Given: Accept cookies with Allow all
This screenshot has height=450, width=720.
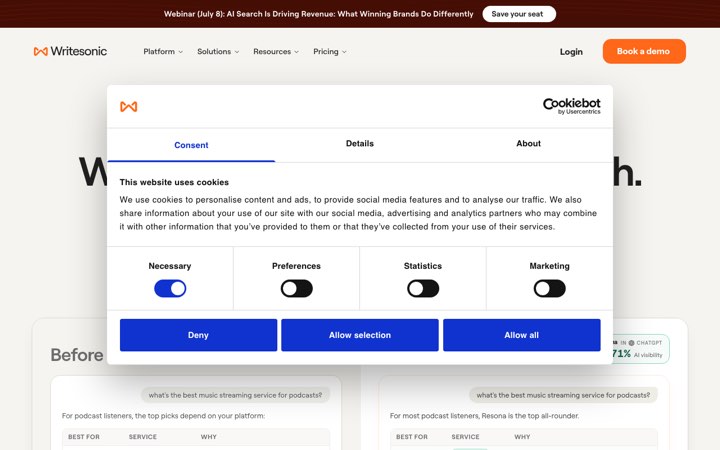Looking at the screenshot, I should [x=522, y=335].
